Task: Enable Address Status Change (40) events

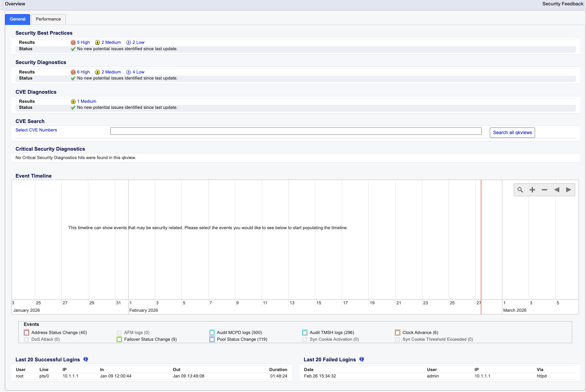Action: click(x=27, y=333)
